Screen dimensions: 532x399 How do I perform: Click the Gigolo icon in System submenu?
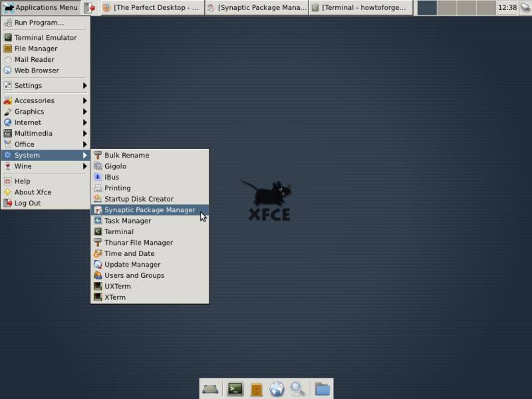(98, 166)
